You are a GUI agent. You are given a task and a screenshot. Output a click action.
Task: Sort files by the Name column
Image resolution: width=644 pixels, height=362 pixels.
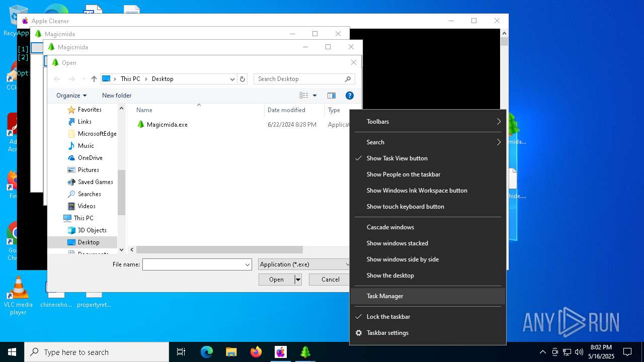pos(144,110)
